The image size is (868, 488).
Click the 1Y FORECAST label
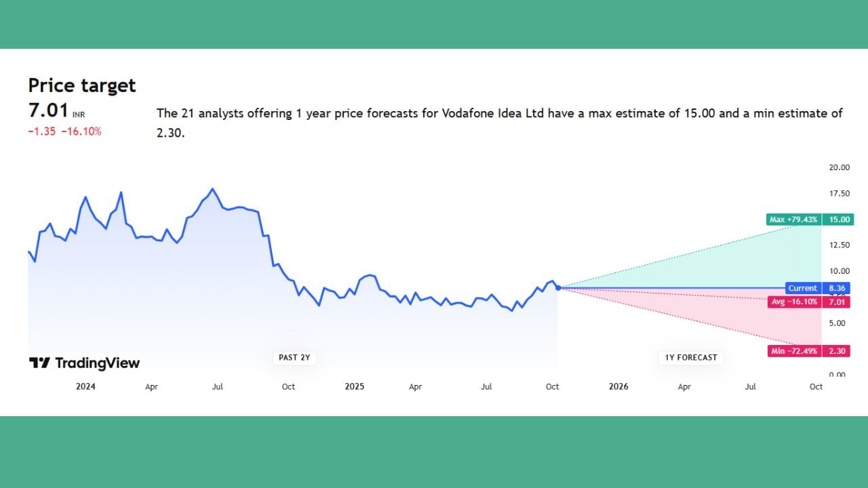click(x=690, y=357)
